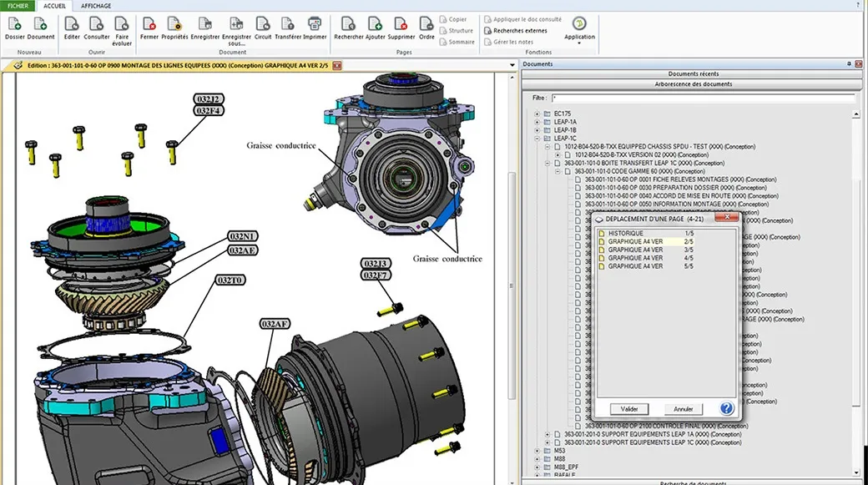Click the Rechercher pages icon
This screenshot has height=485, width=868.
(348, 24)
